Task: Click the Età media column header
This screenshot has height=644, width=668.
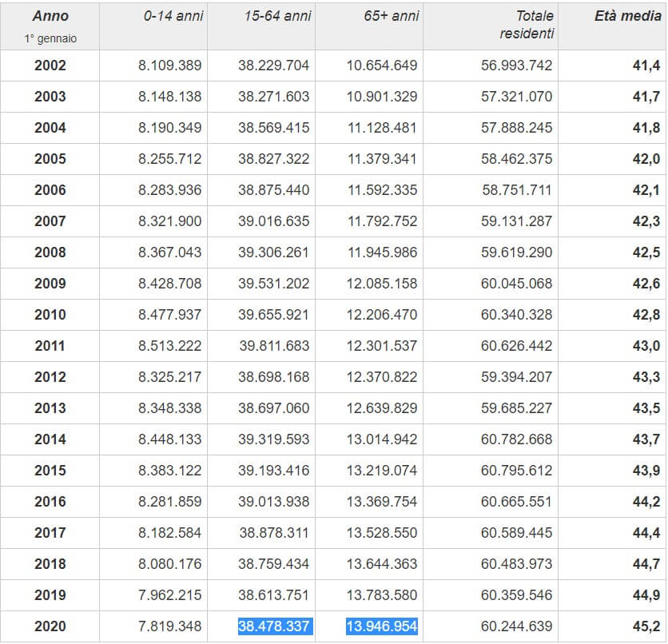Action: click(627, 16)
